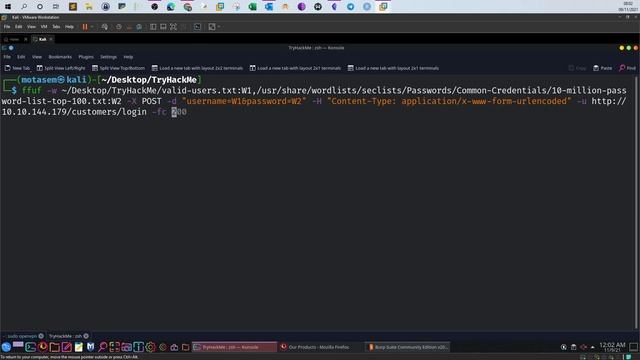The image size is (640, 360).
Task: Select the Kali VM tab in VMware
Action: [42, 39]
